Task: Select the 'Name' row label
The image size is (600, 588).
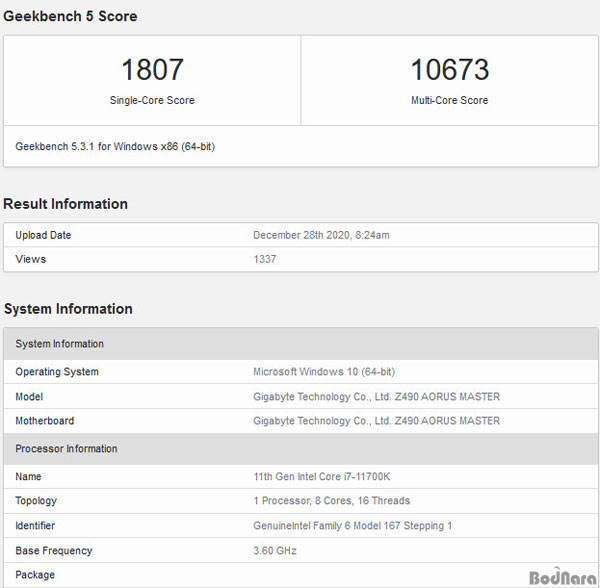Action: [28, 477]
